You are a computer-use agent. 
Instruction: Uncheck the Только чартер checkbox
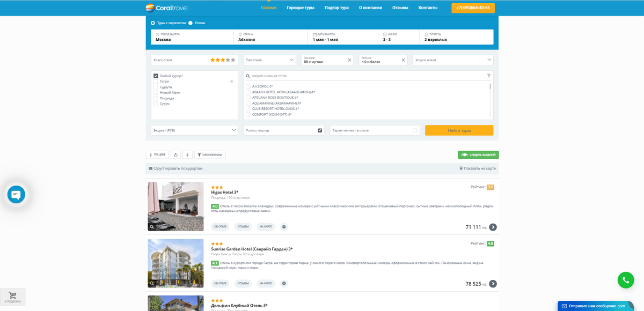click(320, 130)
